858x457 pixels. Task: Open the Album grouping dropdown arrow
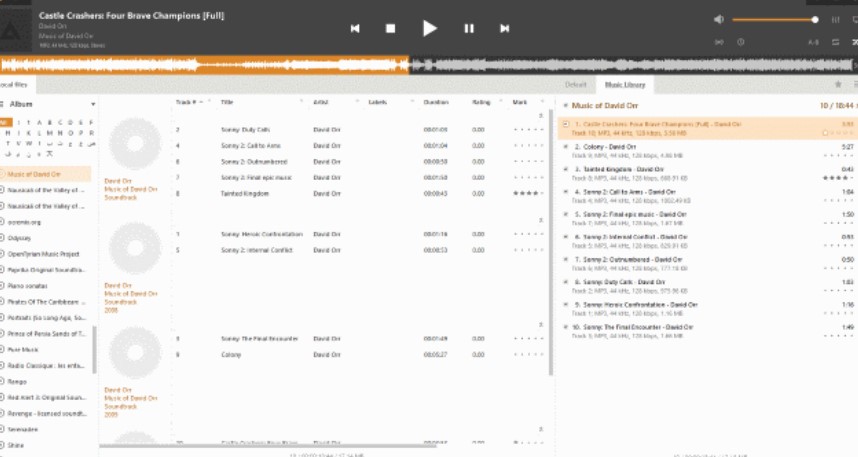(93, 104)
